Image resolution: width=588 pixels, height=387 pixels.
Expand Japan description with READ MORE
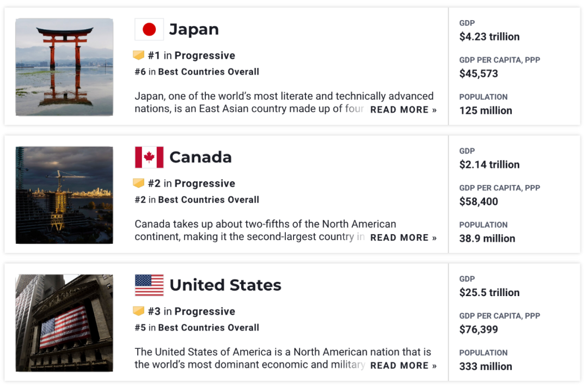click(x=403, y=110)
